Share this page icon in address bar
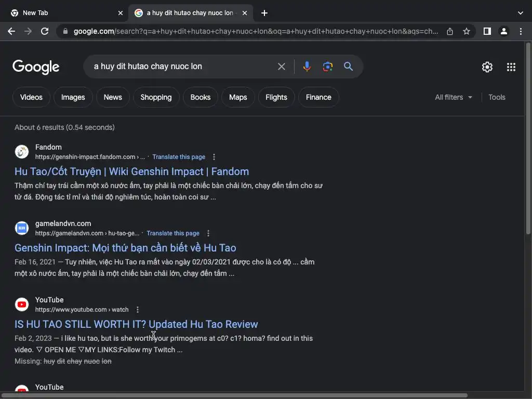Screen dimensions: 532x399 450,31
